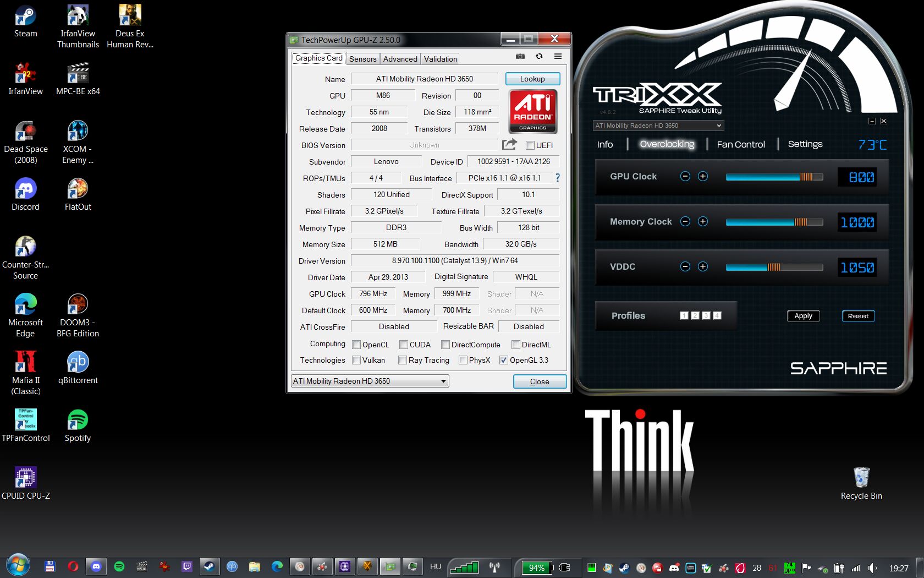Image resolution: width=924 pixels, height=578 pixels.
Task: Open MPC-BE x64 desktop icon
Action: tap(78, 79)
